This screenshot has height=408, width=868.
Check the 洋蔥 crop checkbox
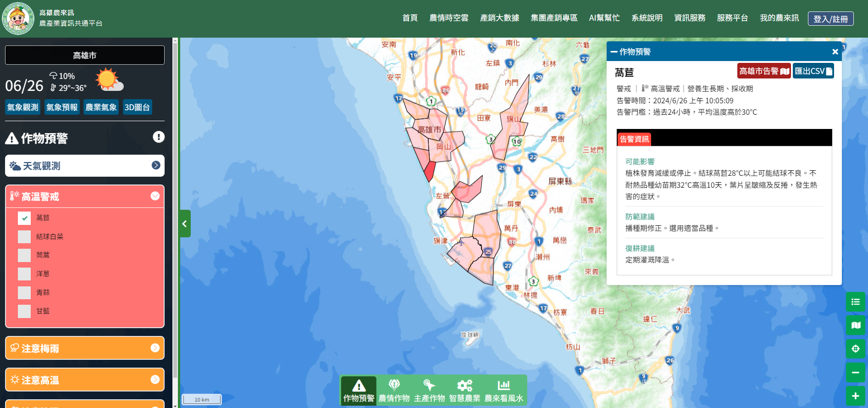point(24,274)
